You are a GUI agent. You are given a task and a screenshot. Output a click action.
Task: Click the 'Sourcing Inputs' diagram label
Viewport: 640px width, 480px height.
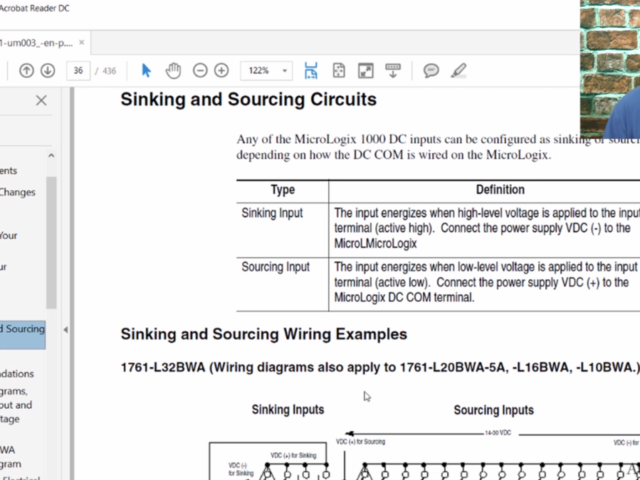[x=493, y=410]
